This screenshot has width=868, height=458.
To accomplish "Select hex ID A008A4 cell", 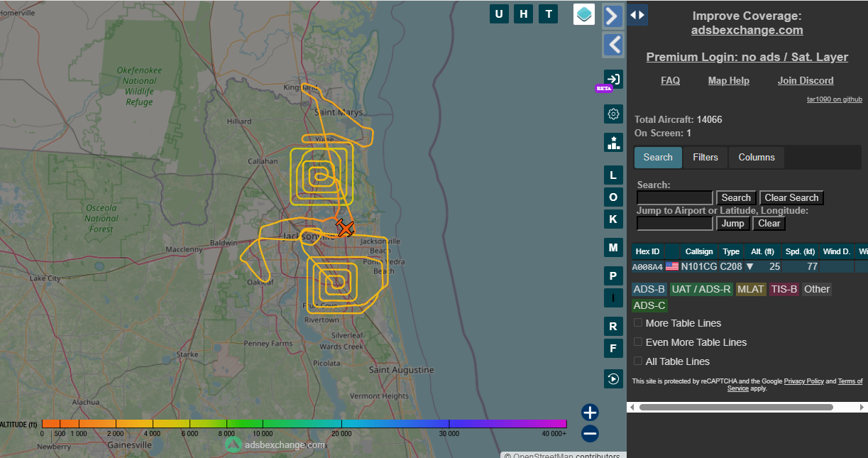I will click(647, 267).
